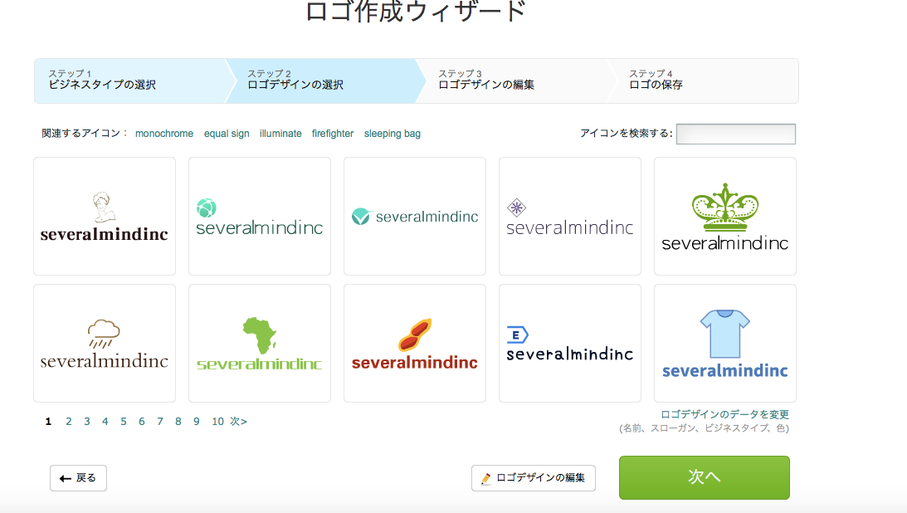Pick the blue t-shirt logo design

point(725,343)
